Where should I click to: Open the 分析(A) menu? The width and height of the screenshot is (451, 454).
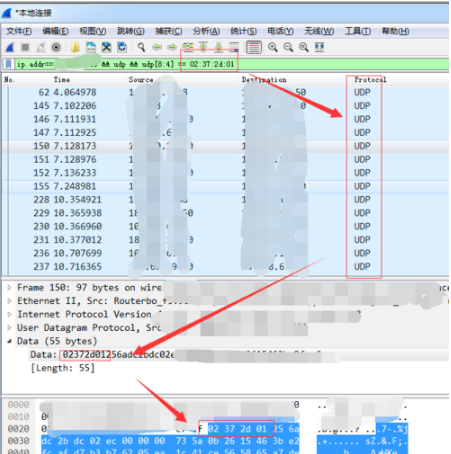(206, 31)
